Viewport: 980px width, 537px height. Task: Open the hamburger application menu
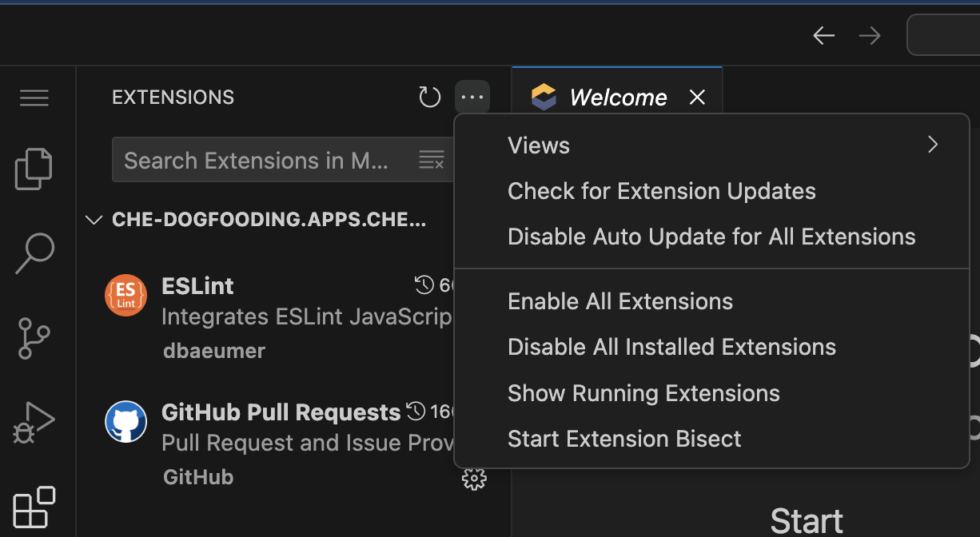pos(34,97)
